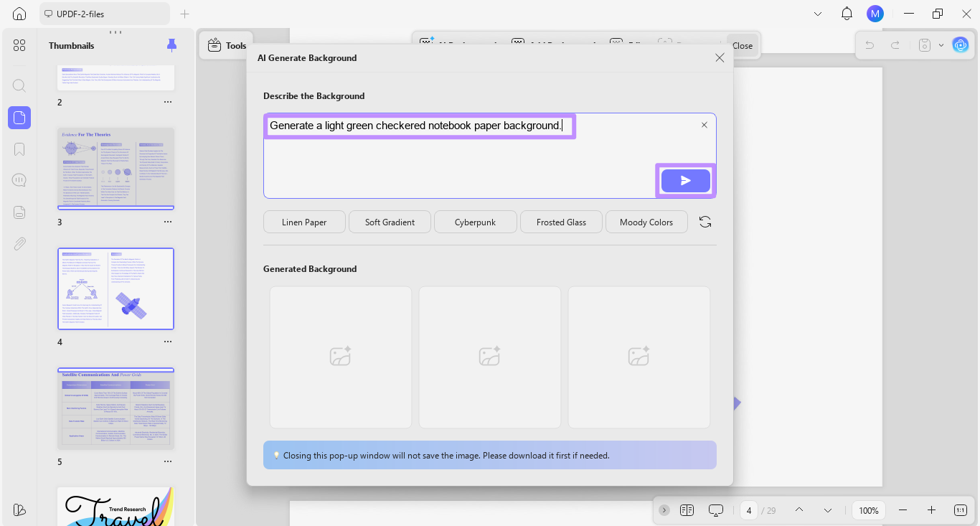
Task: Go to the home screen icon
Action: [19, 14]
